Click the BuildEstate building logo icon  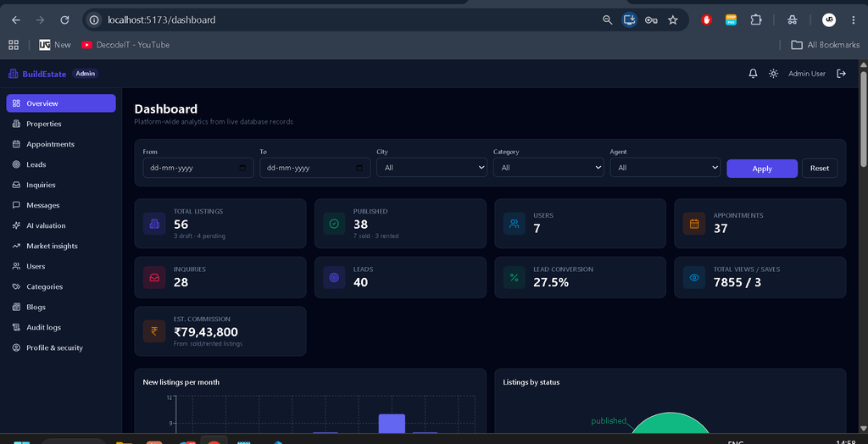pyautogui.click(x=14, y=74)
